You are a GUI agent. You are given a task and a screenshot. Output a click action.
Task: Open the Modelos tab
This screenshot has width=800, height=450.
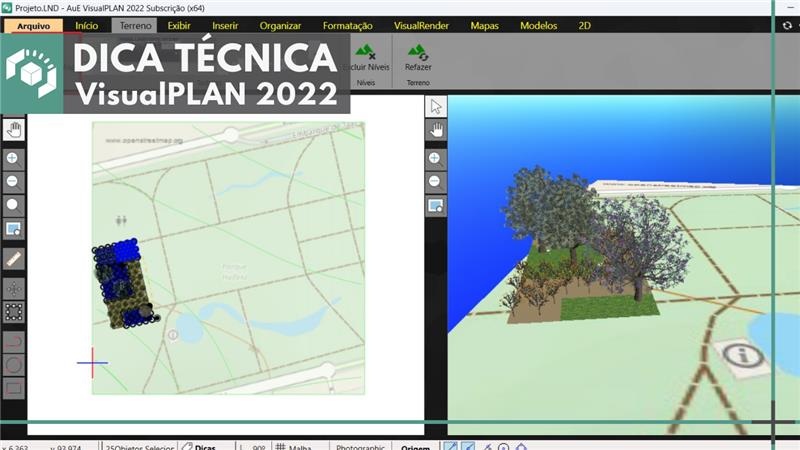coord(538,26)
